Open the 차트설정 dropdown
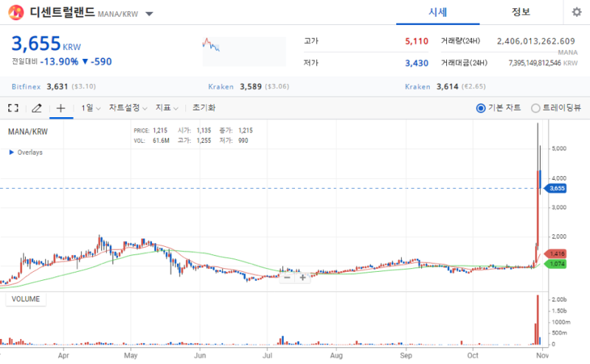This screenshot has width=590, height=364. pos(128,108)
